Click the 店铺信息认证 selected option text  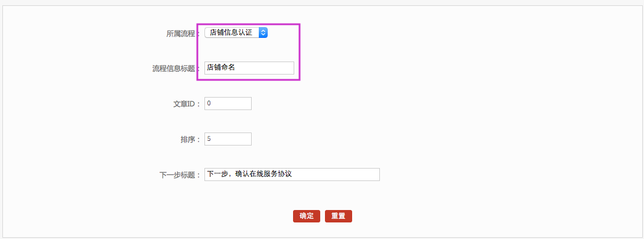click(230, 33)
